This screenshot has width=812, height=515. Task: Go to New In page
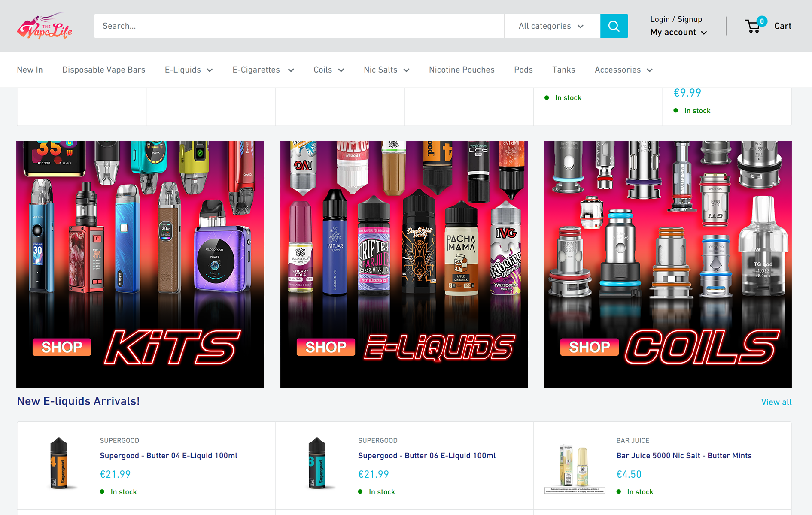click(x=30, y=70)
